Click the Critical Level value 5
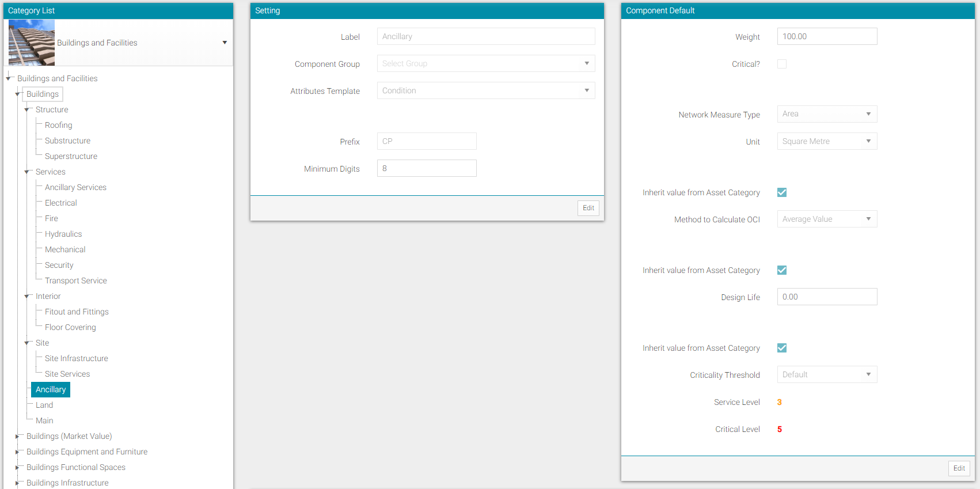The width and height of the screenshot is (980, 489). pyautogui.click(x=780, y=429)
